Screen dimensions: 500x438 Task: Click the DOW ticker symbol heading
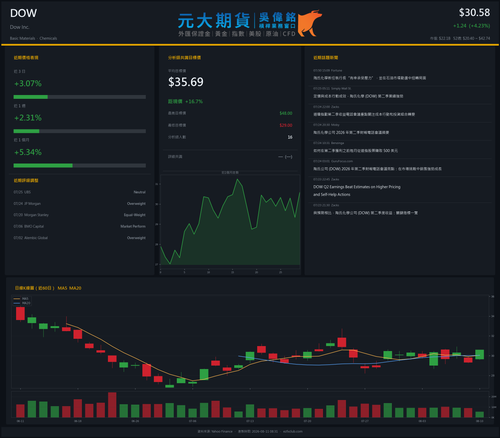(23, 13)
